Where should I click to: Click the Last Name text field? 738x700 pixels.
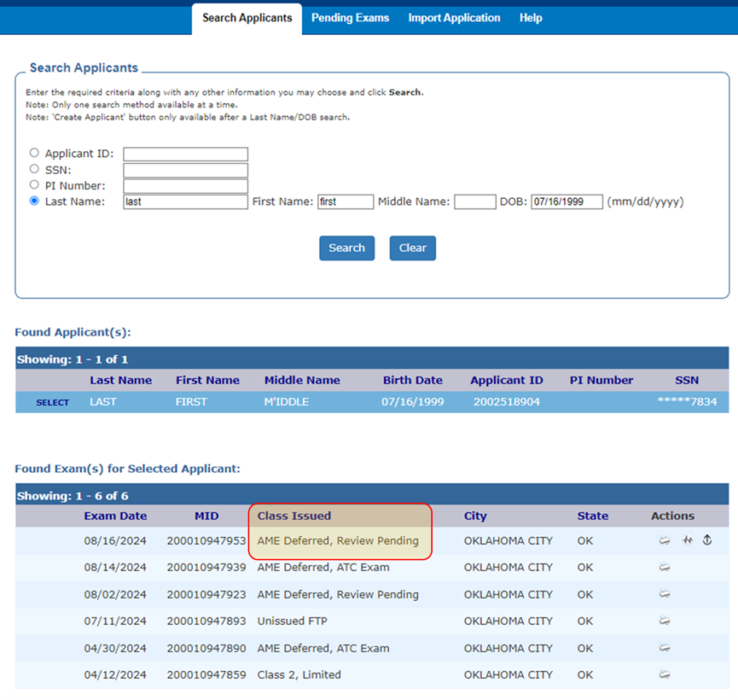tap(185, 201)
